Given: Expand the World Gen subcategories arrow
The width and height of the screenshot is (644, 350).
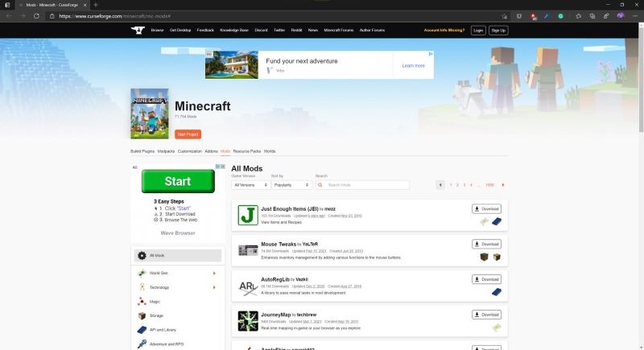Looking at the screenshot, I should pyautogui.click(x=214, y=274).
